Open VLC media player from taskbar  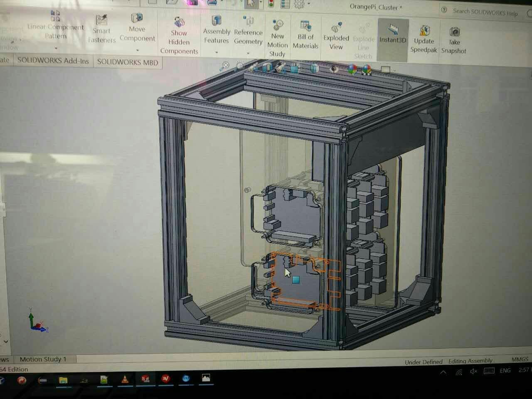[x=124, y=379]
